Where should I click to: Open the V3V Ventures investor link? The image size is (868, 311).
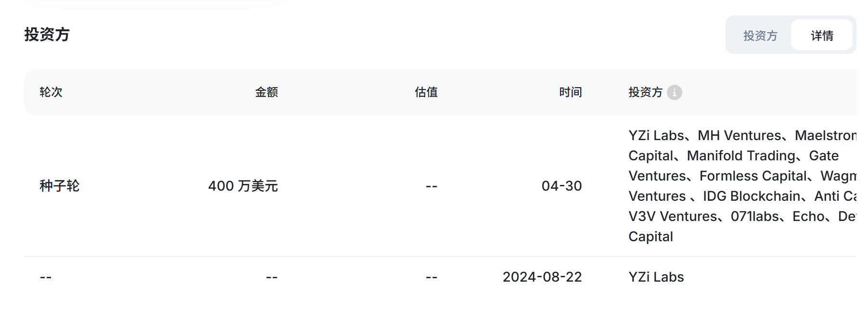click(673, 217)
